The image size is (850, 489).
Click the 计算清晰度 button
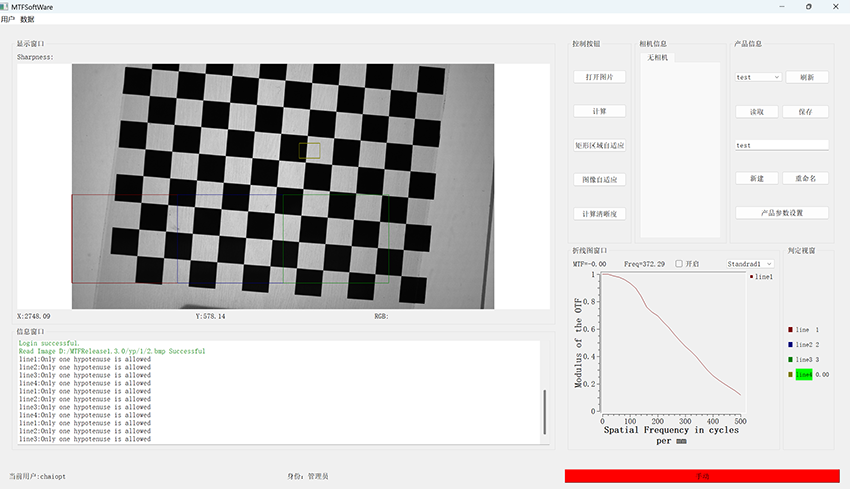click(600, 213)
